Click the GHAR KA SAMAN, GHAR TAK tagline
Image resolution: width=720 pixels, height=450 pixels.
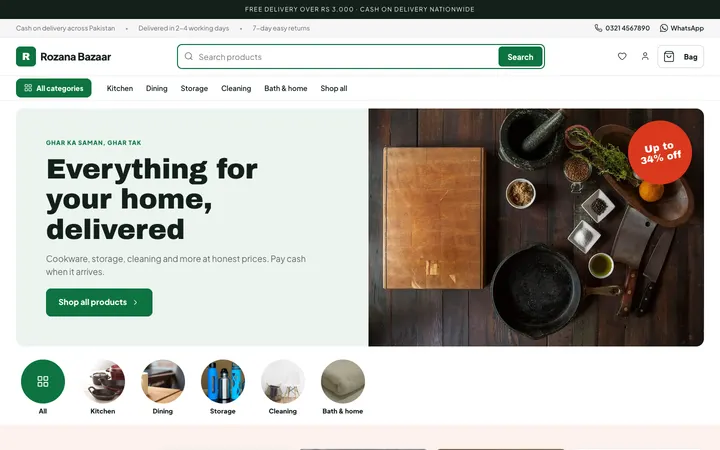(94, 143)
